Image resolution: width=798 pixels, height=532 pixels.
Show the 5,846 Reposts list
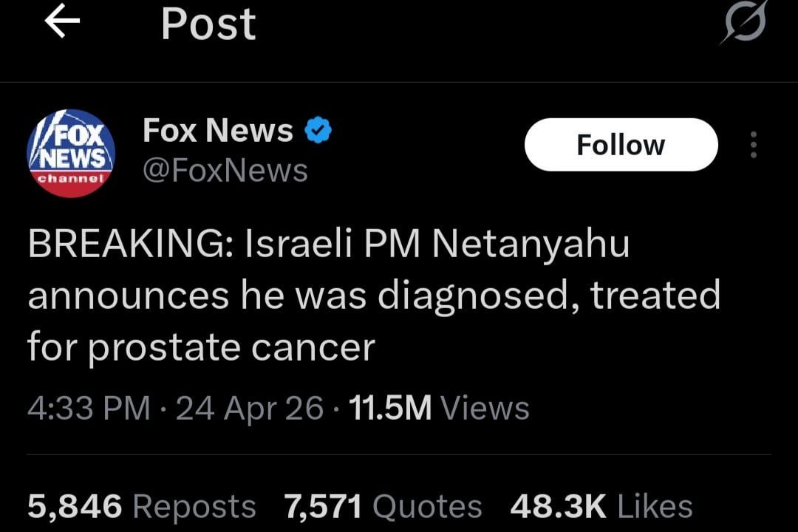coord(142,507)
